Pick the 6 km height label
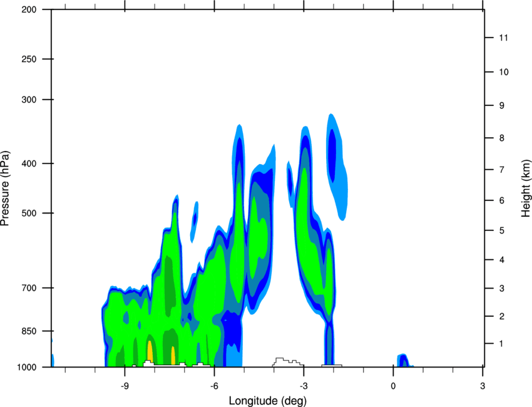This screenshot has width=532, height=407. [x=501, y=200]
